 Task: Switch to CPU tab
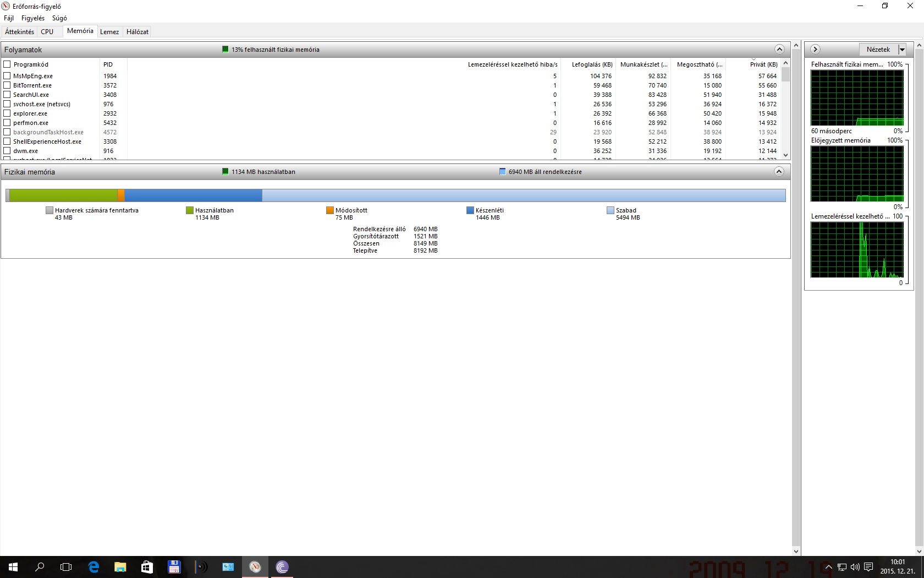point(47,32)
